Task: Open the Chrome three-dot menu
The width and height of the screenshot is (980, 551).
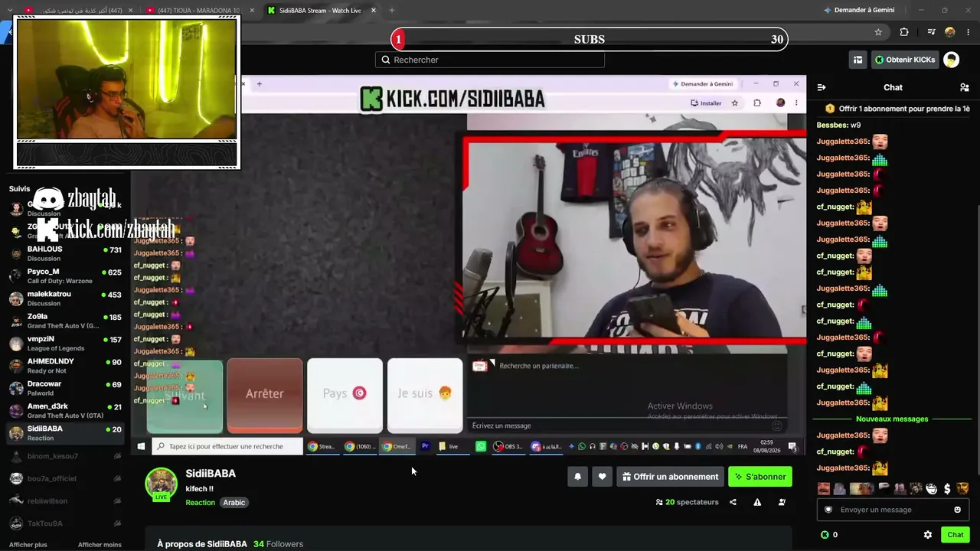Action: [969, 32]
